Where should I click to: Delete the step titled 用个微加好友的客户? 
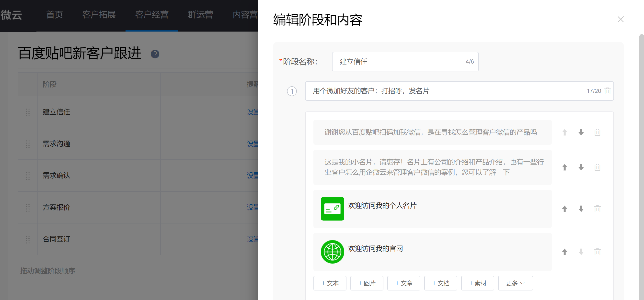tap(608, 91)
